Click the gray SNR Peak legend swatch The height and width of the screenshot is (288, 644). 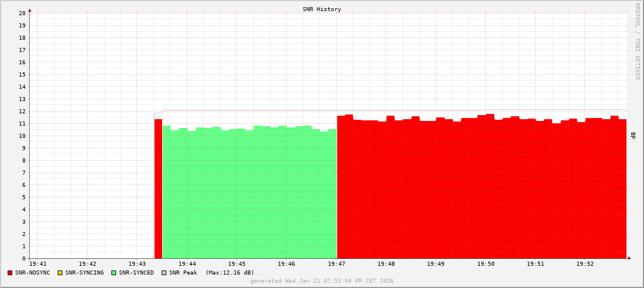[164, 273]
